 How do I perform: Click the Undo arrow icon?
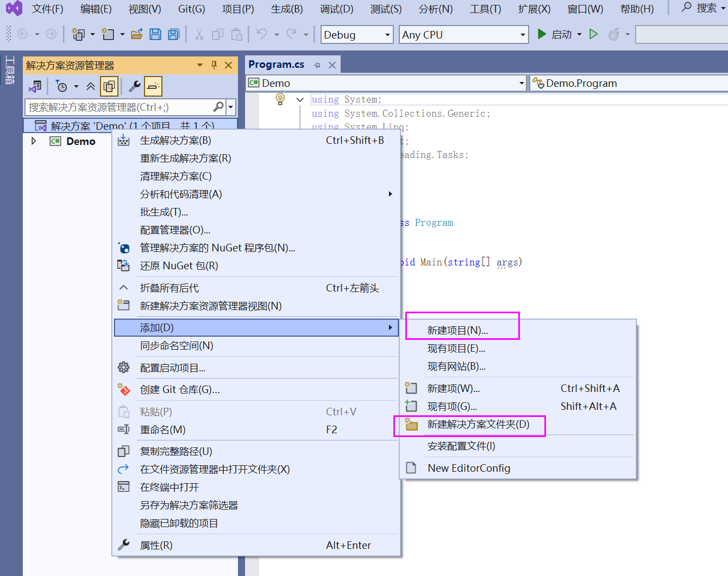[262, 34]
